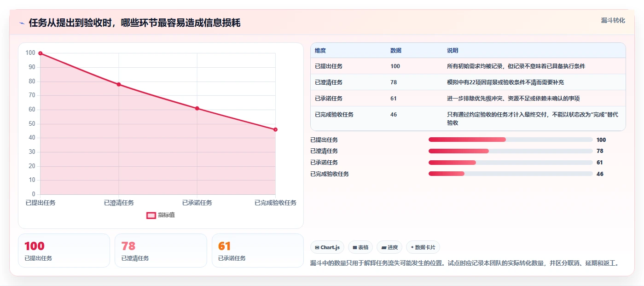Click the 已完成验收任务 progress bar

(511, 174)
